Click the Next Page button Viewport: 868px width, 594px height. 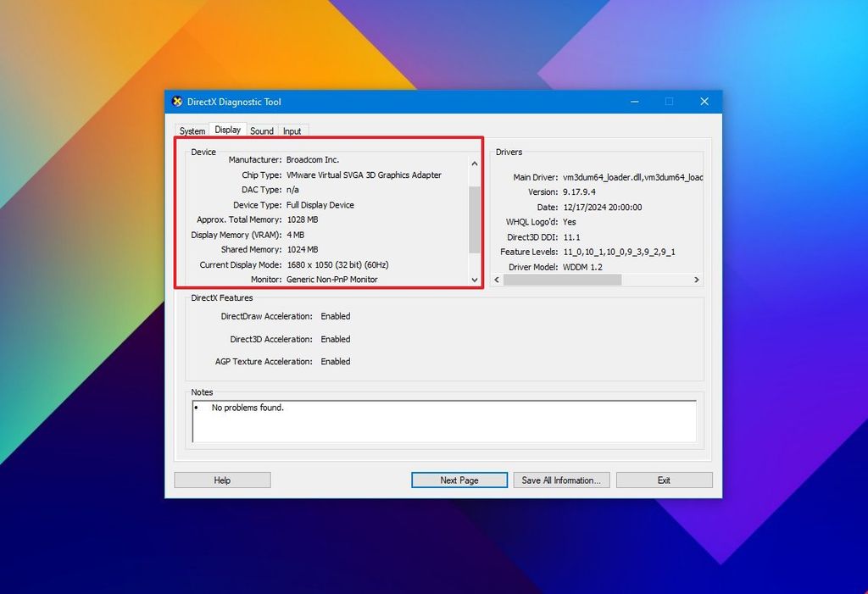pyautogui.click(x=459, y=480)
